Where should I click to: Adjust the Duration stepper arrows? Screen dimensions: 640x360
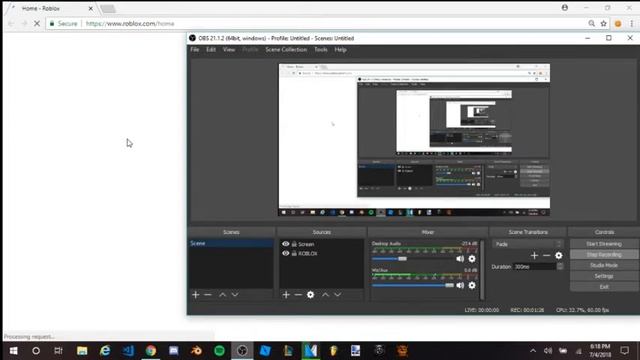click(x=560, y=267)
